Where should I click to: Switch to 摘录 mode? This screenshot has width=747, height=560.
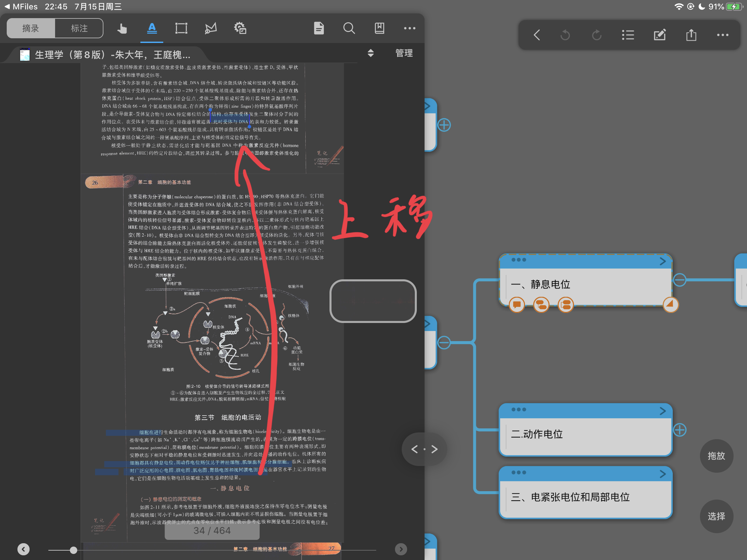(31, 28)
